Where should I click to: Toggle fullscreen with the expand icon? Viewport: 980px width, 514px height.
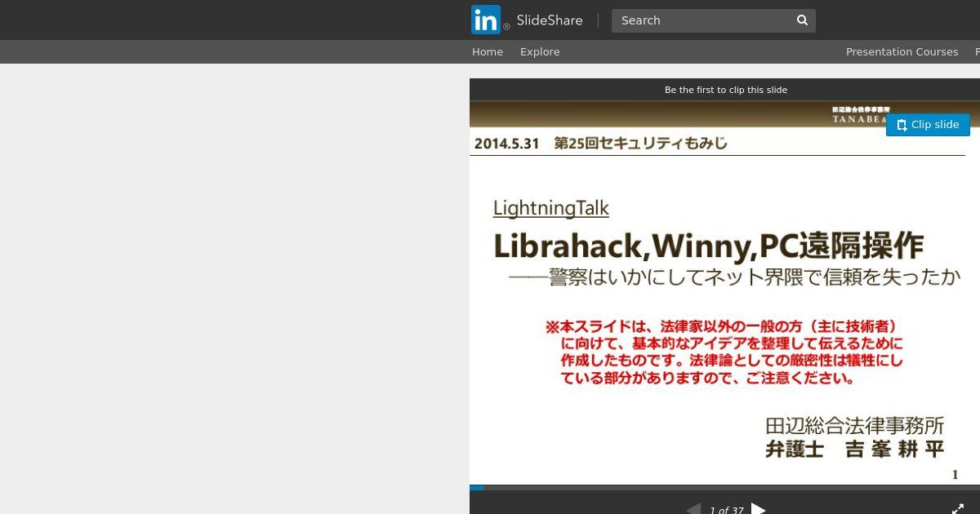click(x=958, y=508)
